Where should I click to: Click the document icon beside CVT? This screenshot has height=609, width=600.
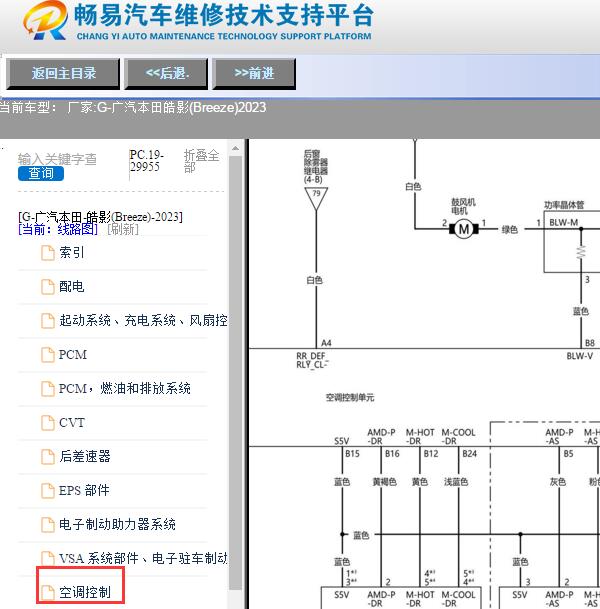click(48, 423)
